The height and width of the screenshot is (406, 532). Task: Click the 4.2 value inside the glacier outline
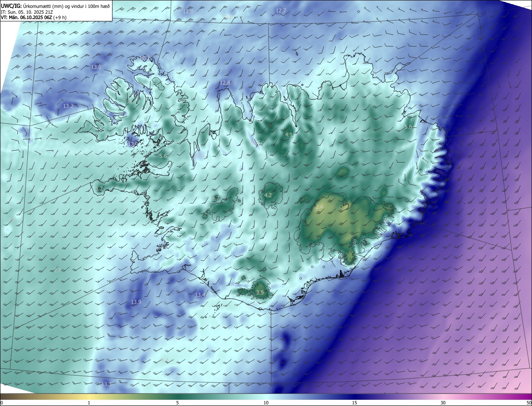pyautogui.click(x=268, y=195)
